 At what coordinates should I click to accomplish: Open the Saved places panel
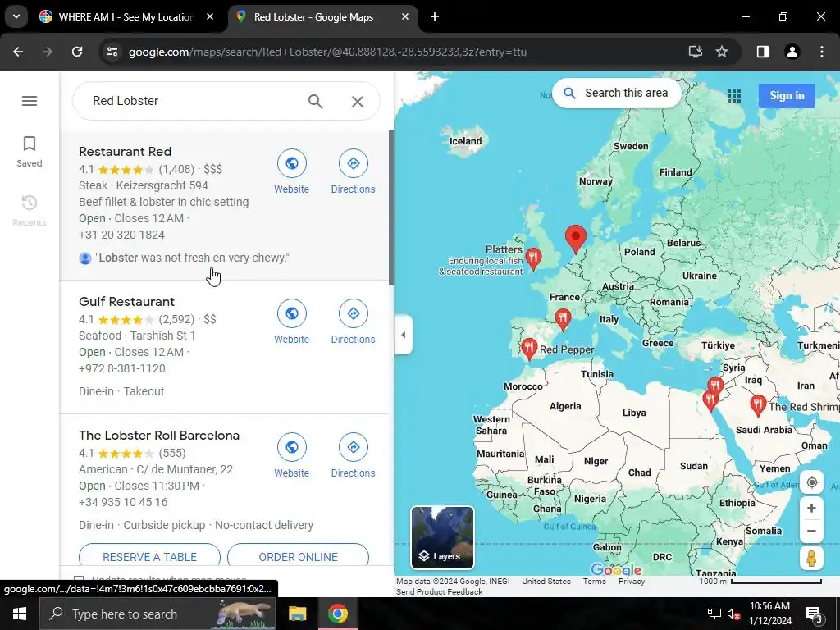(30, 152)
